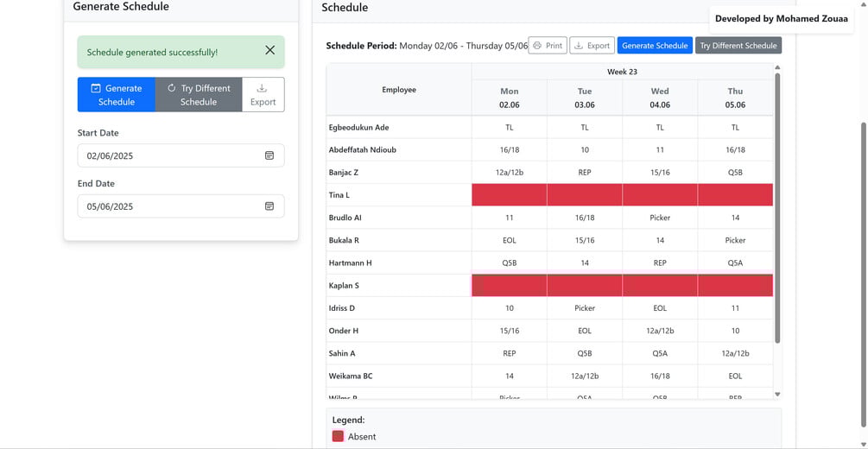This screenshot has height=449, width=868.
Task: Click Banjac Z's Monday 12a/12b cell
Action: click(x=510, y=173)
